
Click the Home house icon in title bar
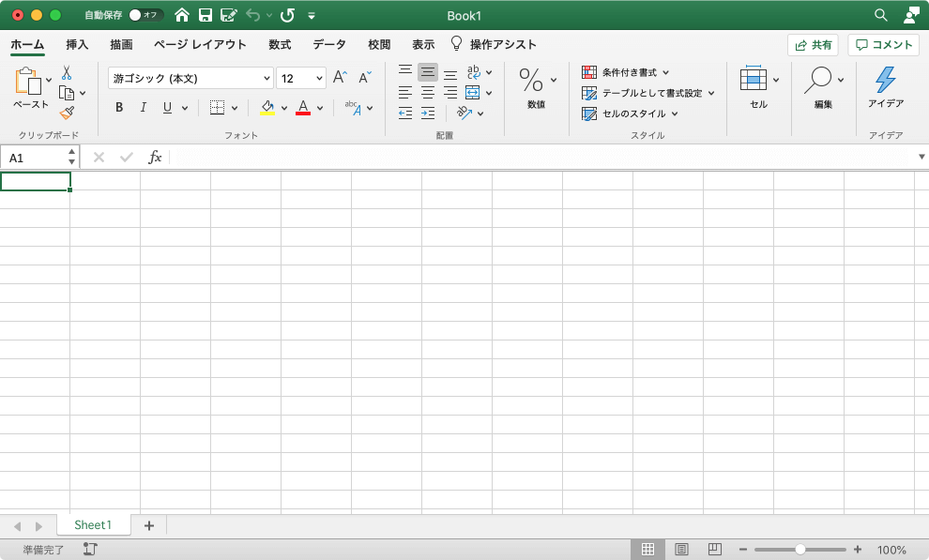click(x=182, y=15)
